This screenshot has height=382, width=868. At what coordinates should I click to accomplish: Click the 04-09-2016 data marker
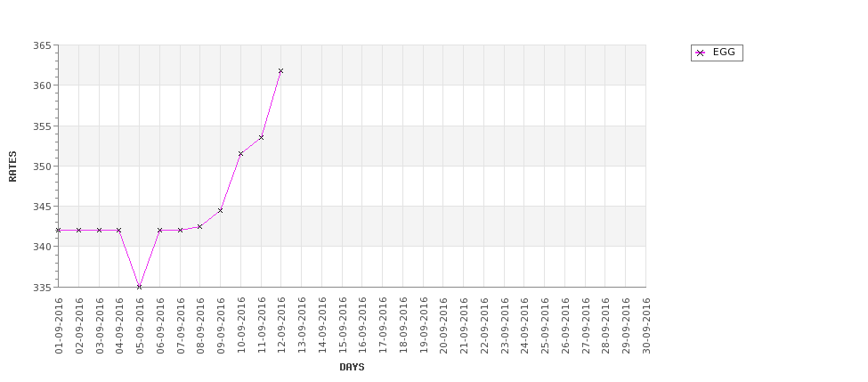[x=118, y=230]
